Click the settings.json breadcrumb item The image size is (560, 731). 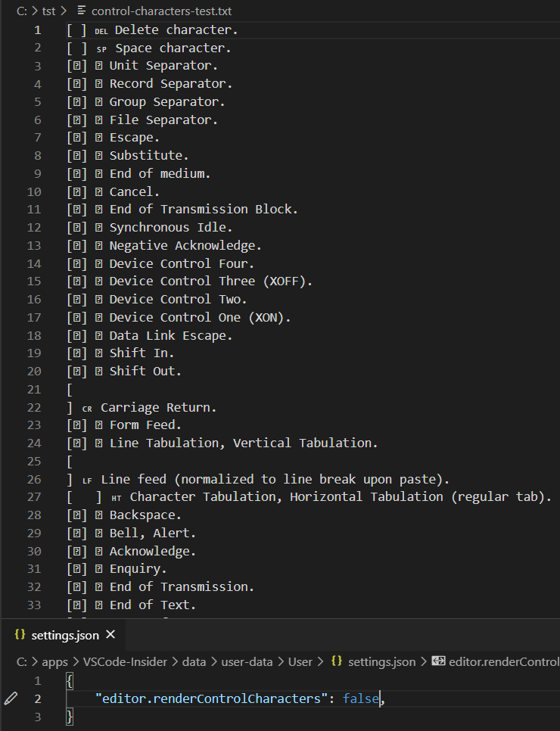pyautogui.click(x=383, y=661)
